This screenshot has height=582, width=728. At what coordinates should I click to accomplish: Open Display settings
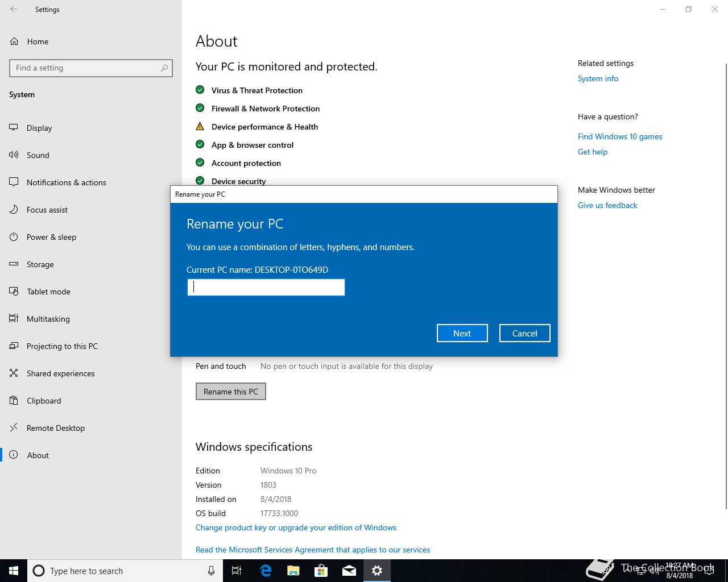91,128
